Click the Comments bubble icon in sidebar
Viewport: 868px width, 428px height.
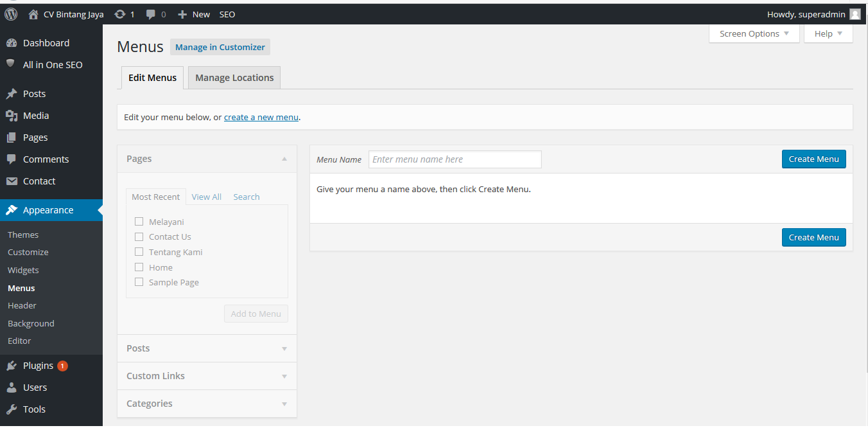pos(12,159)
